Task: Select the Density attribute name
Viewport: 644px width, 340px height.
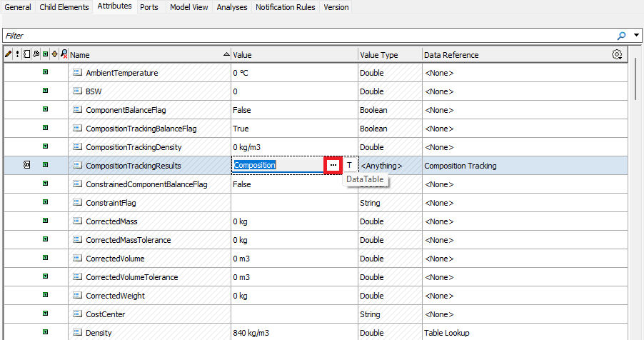Action: [x=99, y=333]
